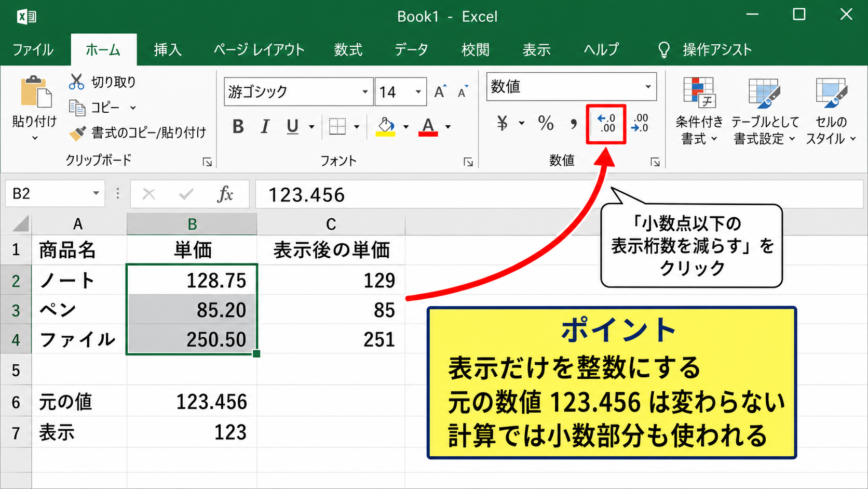Click the Copy (コピー) icon
The height and width of the screenshot is (489, 868).
tap(77, 108)
